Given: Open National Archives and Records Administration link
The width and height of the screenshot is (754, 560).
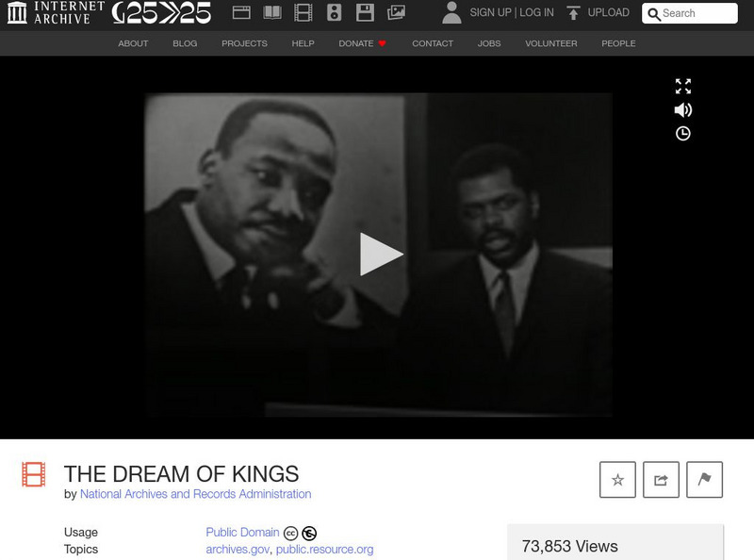Looking at the screenshot, I should point(195,494).
